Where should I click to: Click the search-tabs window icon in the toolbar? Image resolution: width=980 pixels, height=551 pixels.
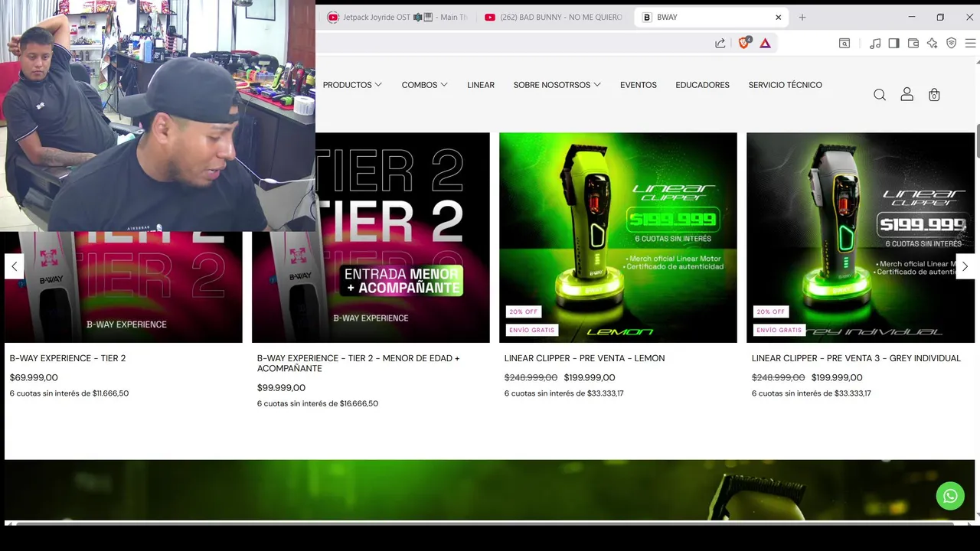844,44
